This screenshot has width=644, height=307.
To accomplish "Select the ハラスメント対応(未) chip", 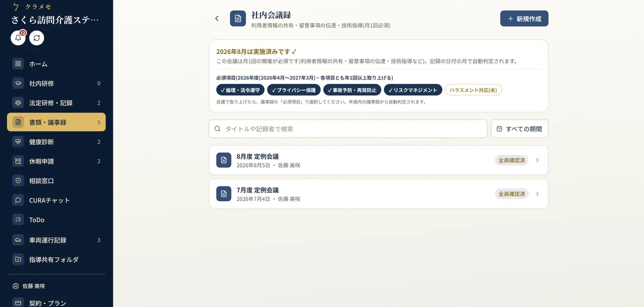I will [473, 90].
